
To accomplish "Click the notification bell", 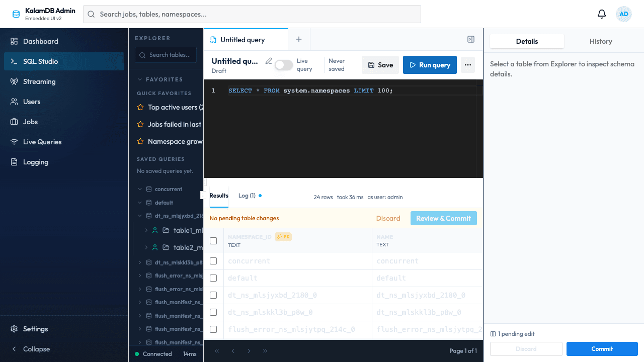I will click(601, 14).
